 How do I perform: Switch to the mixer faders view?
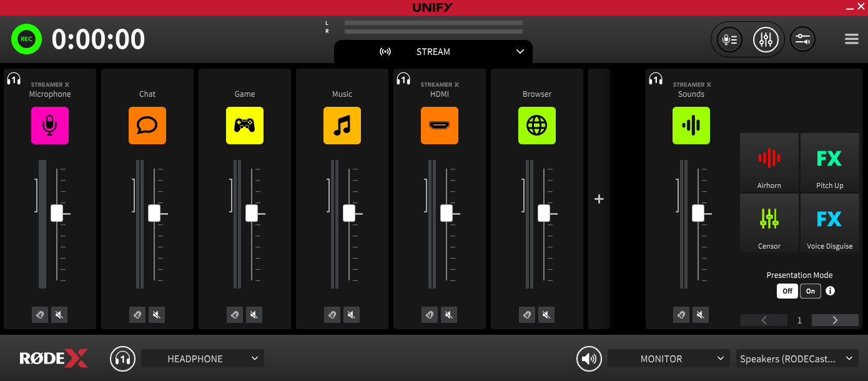click(766, 39)
